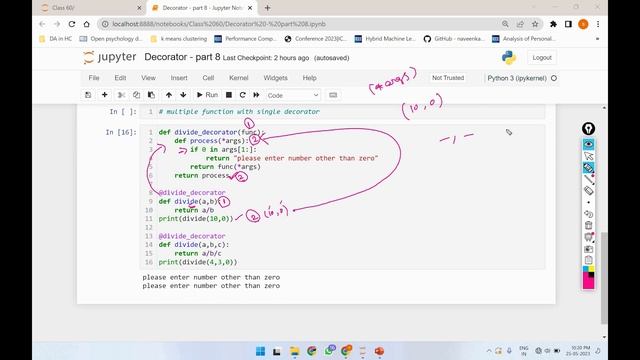This screenshot has height=360, width=640.
Task: Toggle annotation visibility with the eye icon
Action: [588, 144]
